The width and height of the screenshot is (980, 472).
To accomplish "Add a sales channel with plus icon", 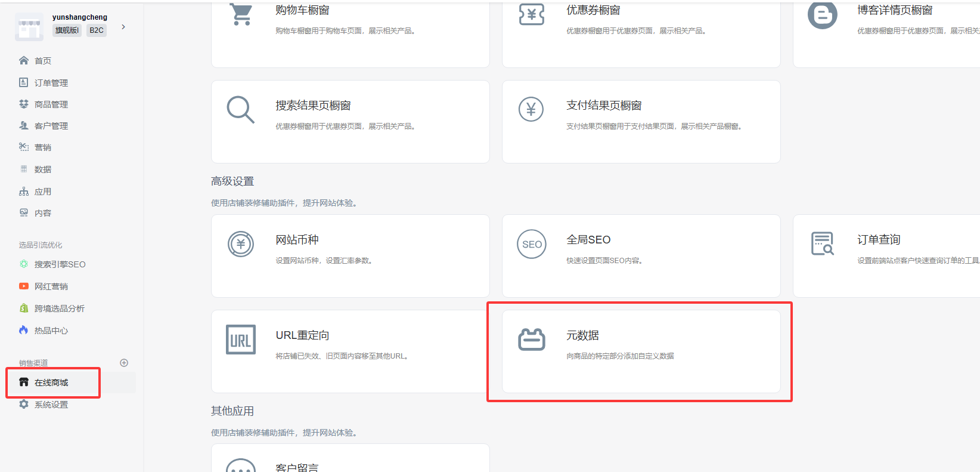I will (x=124, y=363).
